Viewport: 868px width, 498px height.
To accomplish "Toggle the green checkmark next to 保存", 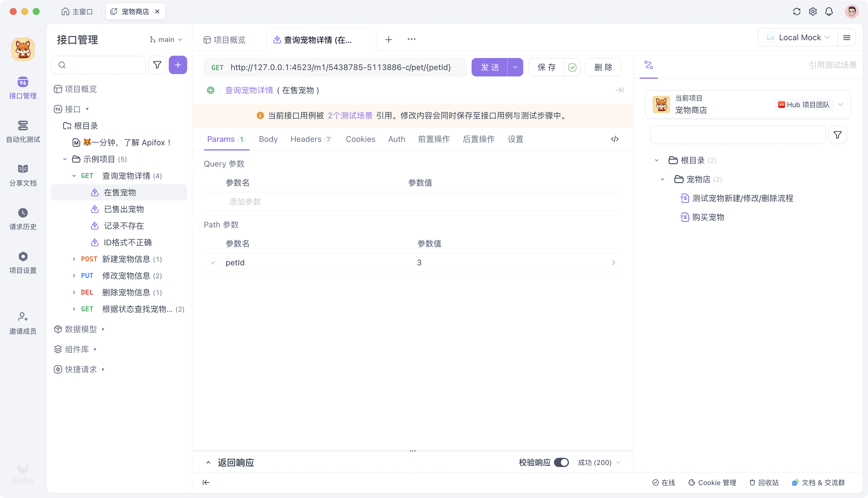I will click(x=572, y=67).
